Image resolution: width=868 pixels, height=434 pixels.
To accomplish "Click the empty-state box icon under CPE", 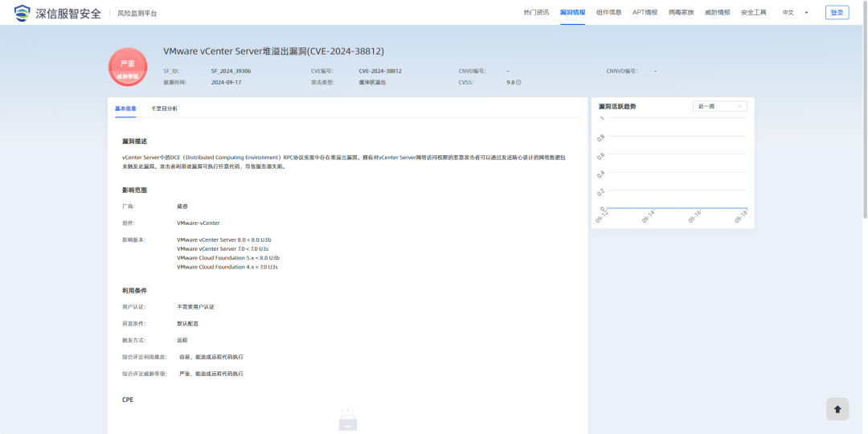I will [348, 420].
